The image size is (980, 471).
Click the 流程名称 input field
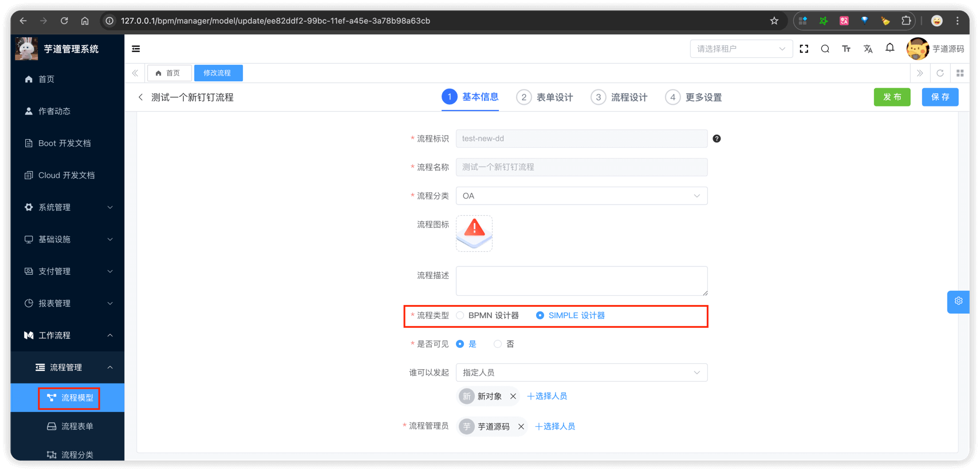click(x=581, y=167)
